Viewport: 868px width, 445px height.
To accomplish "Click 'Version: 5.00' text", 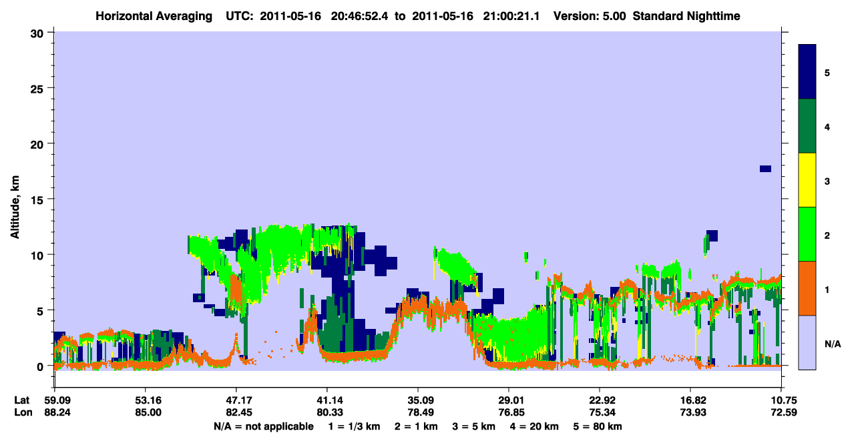I will [x=590, y=15].
